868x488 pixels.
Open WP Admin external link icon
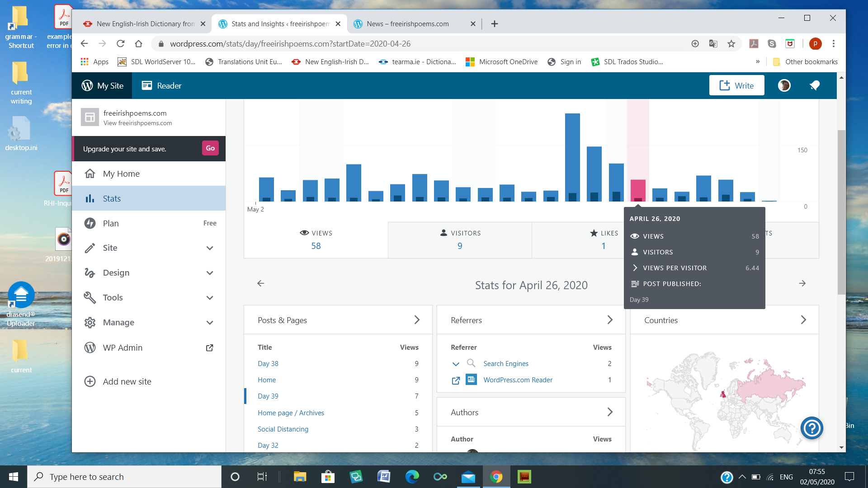pyautogui.click(x=210, y=347)
